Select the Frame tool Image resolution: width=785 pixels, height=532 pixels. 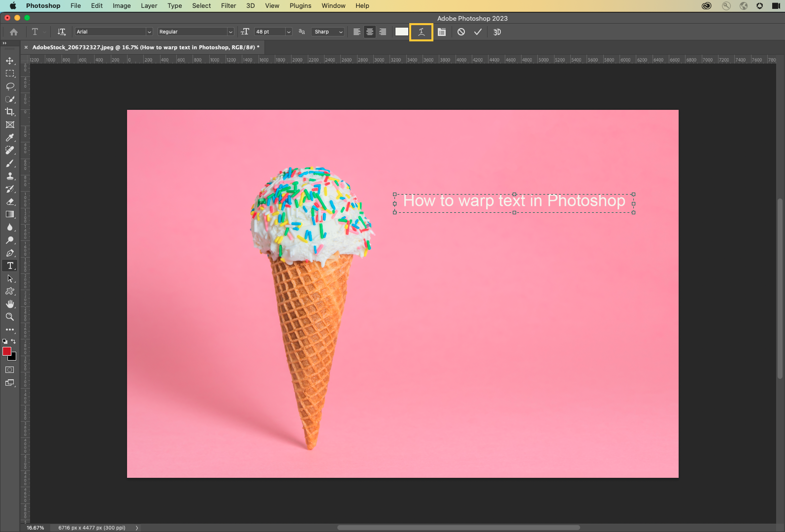[10, 125]
